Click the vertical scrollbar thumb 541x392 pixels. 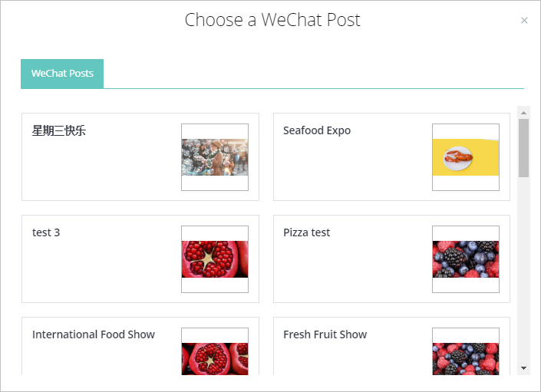point(524,147)
